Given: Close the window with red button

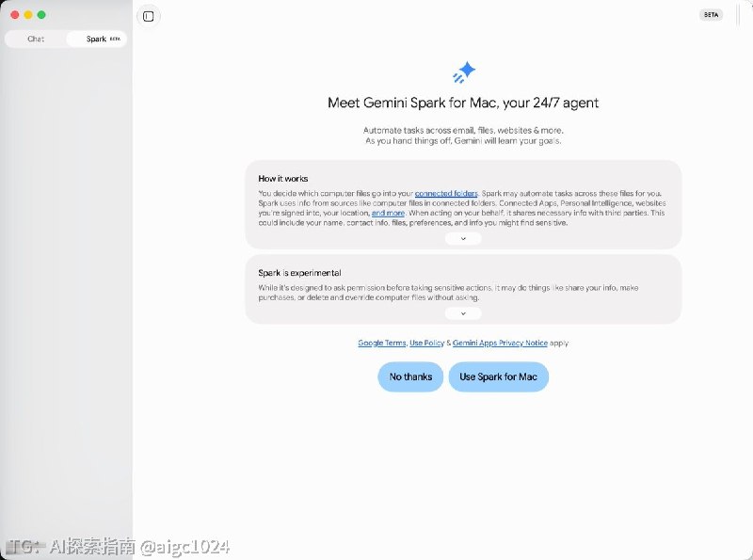Looking at the screenshot, I should (x=15, y=15).
